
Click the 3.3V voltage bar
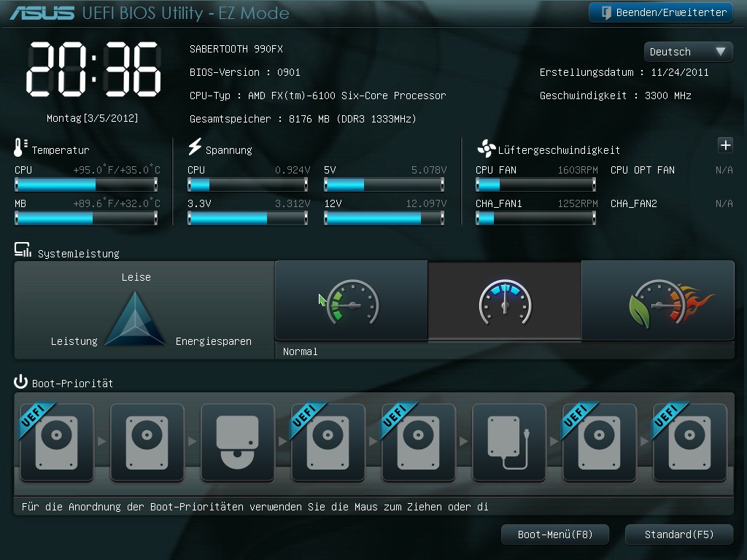point(247,218)
